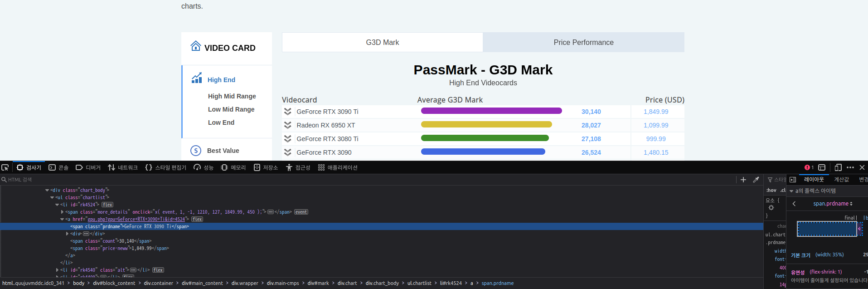Viewport: 868px width, 289px height.
Task: Open the span.prdname flex item dropdown
Action: pyautogui.click(x=833, y=204)
